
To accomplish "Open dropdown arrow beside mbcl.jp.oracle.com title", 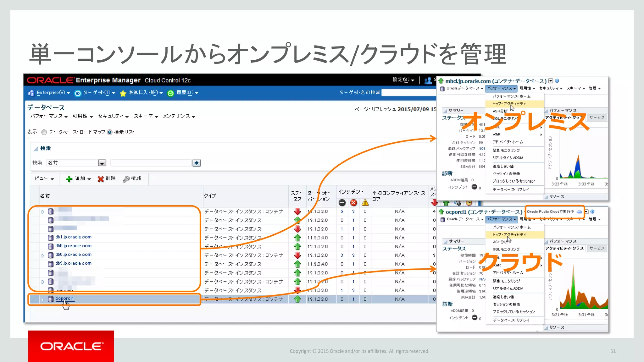I will [551, 81].
